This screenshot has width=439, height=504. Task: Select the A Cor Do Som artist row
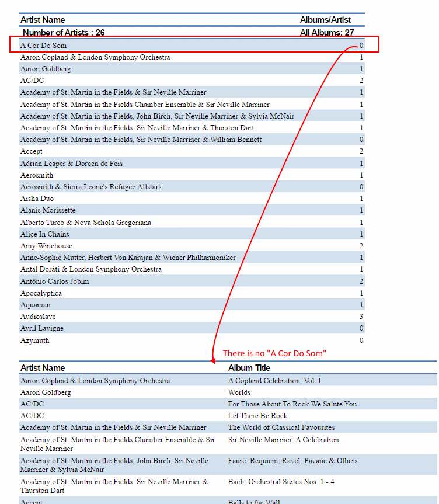click(44, 46)
